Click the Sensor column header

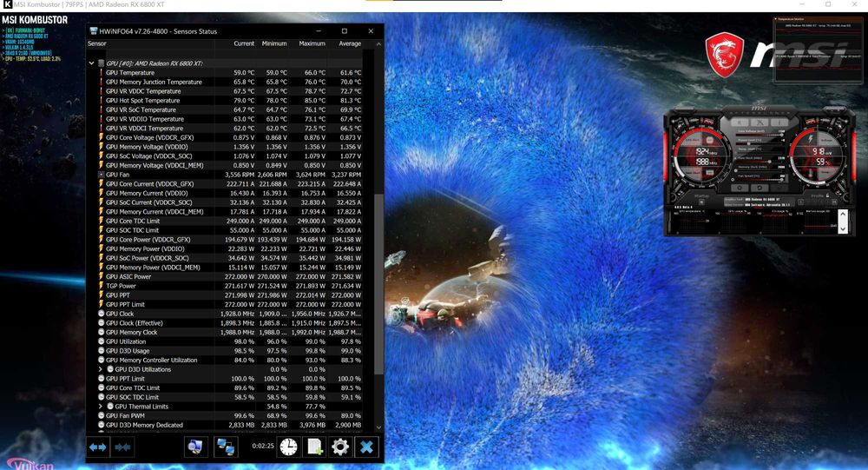(x=97, y=43)
